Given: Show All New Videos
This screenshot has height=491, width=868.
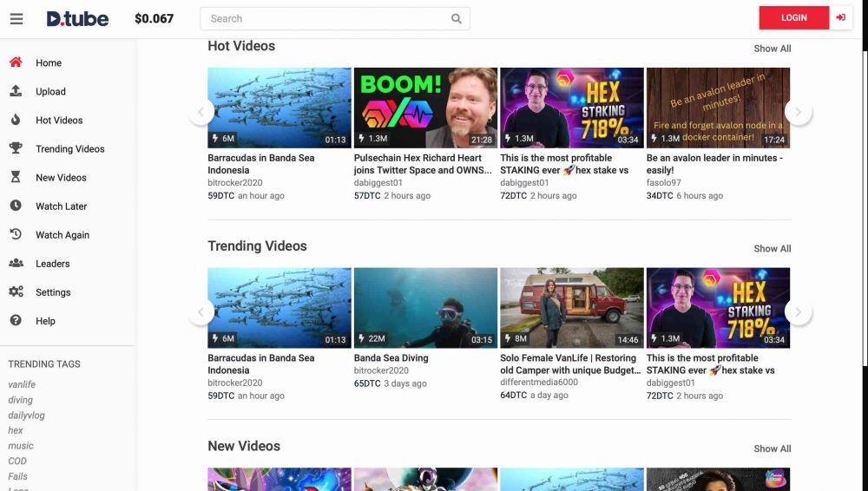Looking at the screenshot, I should pos(773,449).
